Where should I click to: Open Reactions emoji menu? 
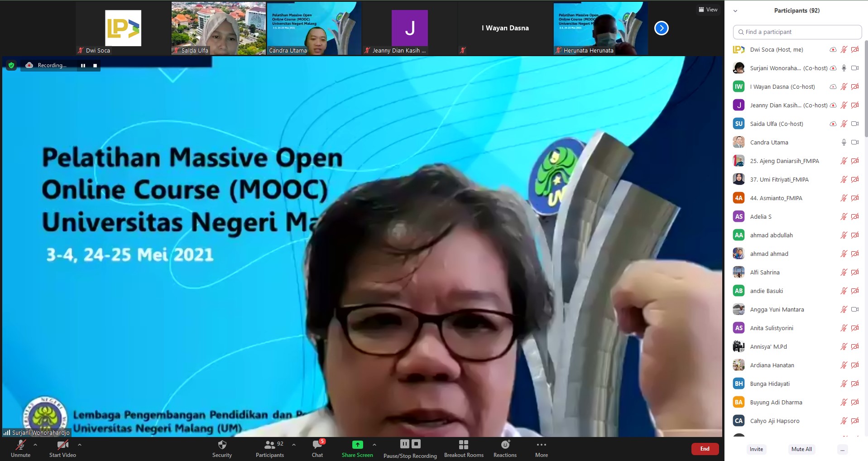click(505, 448)
